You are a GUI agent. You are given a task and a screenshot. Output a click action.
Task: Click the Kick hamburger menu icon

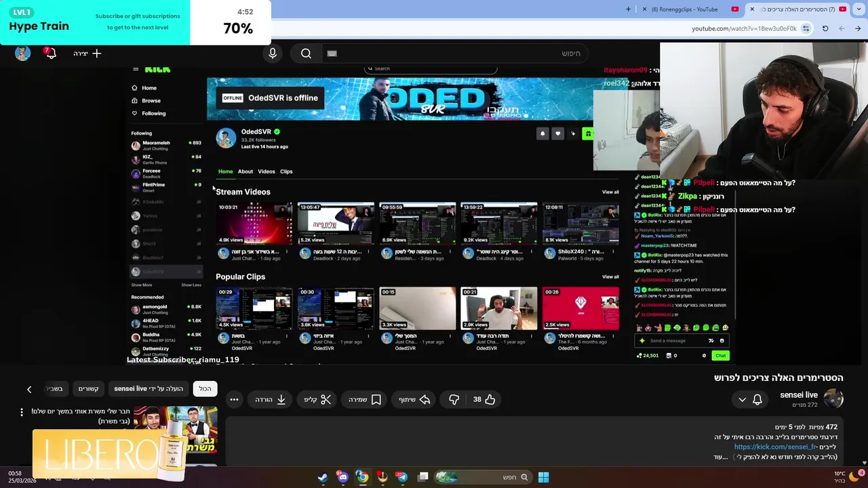[136, 69]
